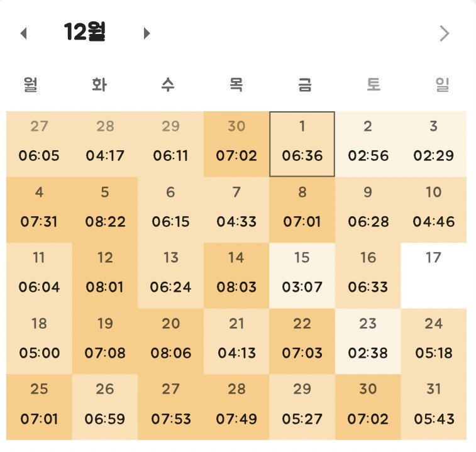Pick December 10 showing 04:46
This screenshot has height=452, width=476.
433,209
